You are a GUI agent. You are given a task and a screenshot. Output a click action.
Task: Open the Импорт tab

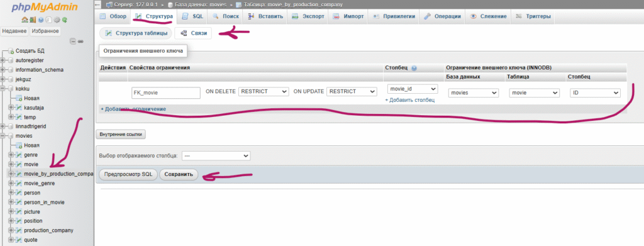[348, 17]
